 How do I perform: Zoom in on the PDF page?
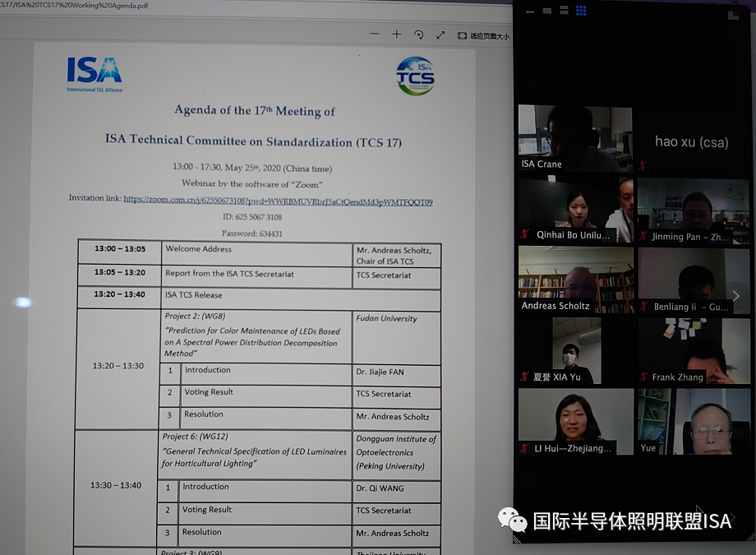(x=397, y=35)
